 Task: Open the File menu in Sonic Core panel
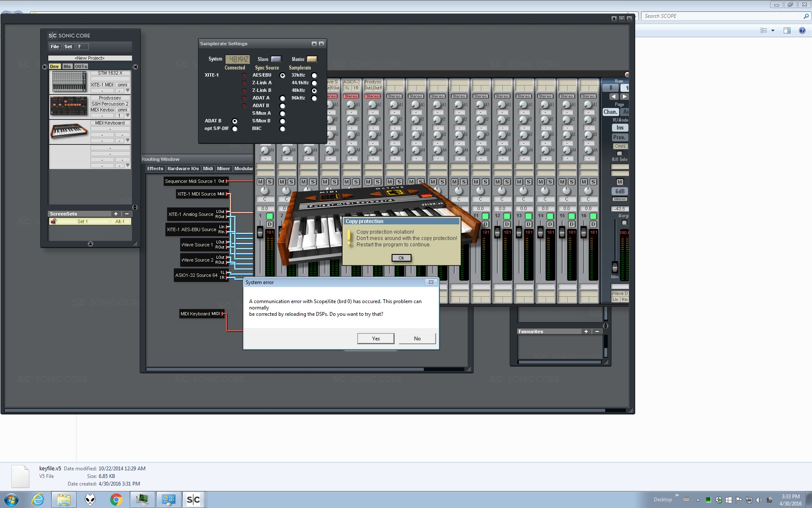55,47
